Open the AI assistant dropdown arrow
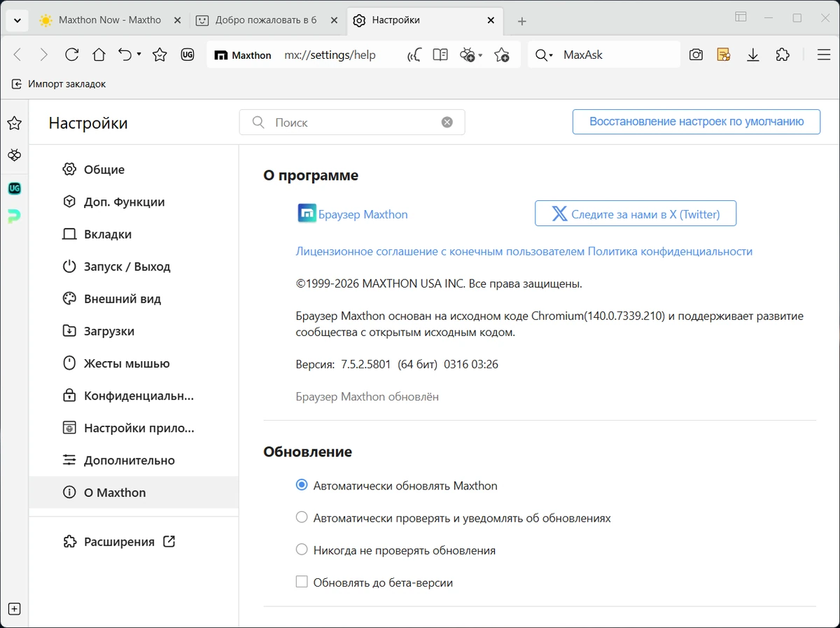The height and width of the screenshot is (628, 840). pos(480,55)
